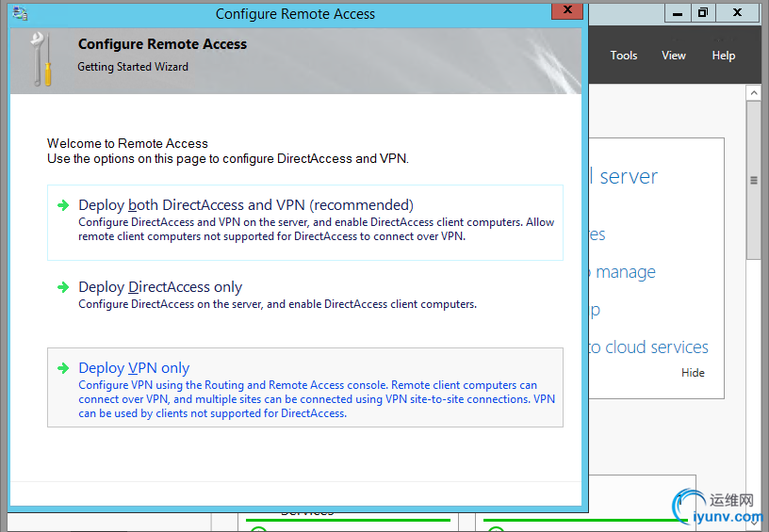Close the Server Manager background window

coord(737,13)
